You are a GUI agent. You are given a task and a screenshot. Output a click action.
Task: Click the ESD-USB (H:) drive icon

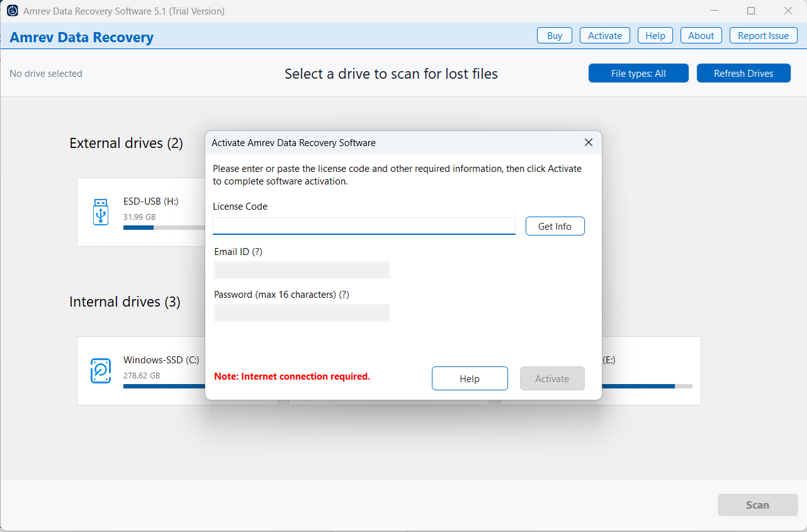[101, 212]
